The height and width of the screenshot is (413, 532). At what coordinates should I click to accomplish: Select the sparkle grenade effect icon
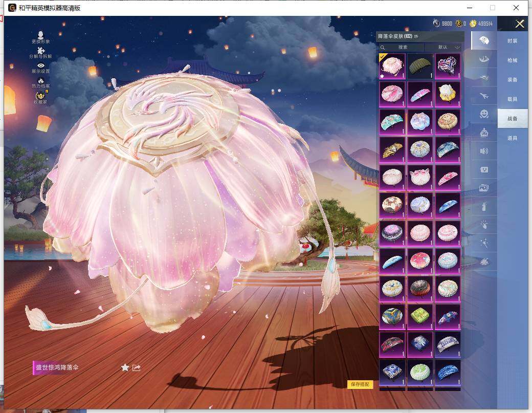tap(484, 225)
